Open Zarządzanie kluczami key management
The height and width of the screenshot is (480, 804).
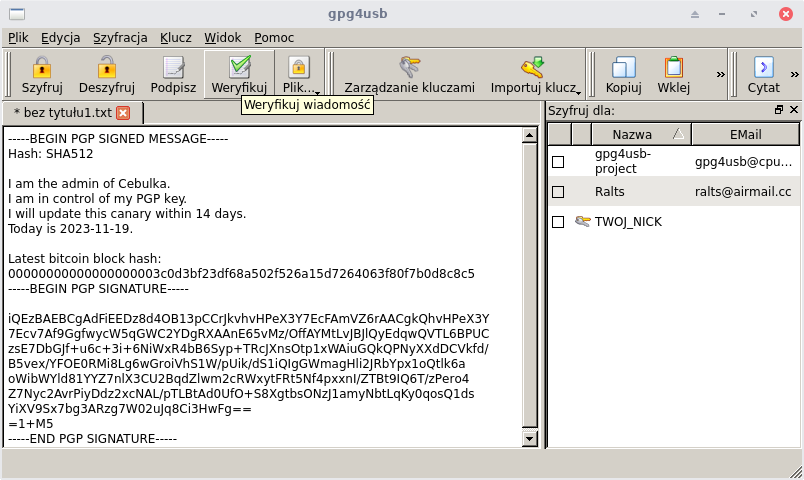click(409, 75)
